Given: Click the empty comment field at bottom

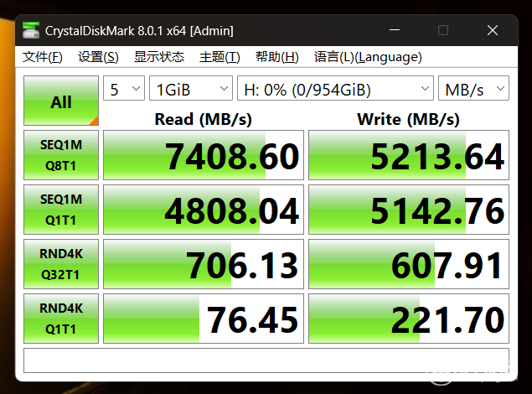Looking at the screenshot, I should pos(266,360).
